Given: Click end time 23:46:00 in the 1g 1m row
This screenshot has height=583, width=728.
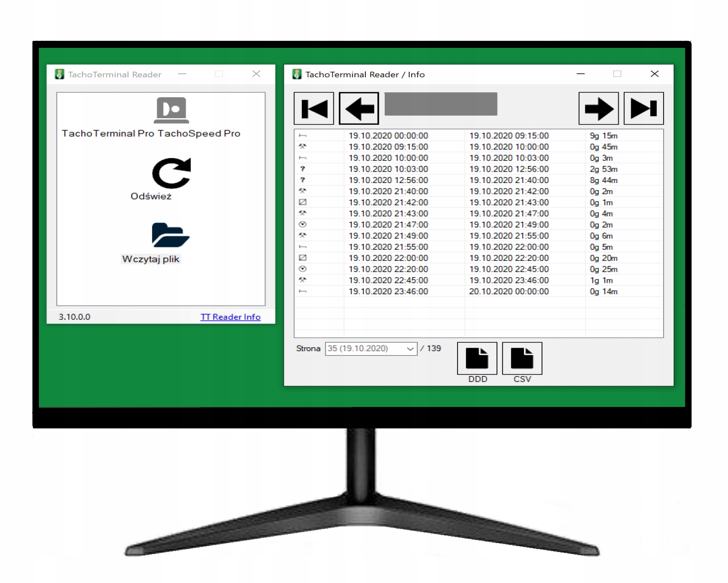Looking at the screenshot, I should (509, 280).
